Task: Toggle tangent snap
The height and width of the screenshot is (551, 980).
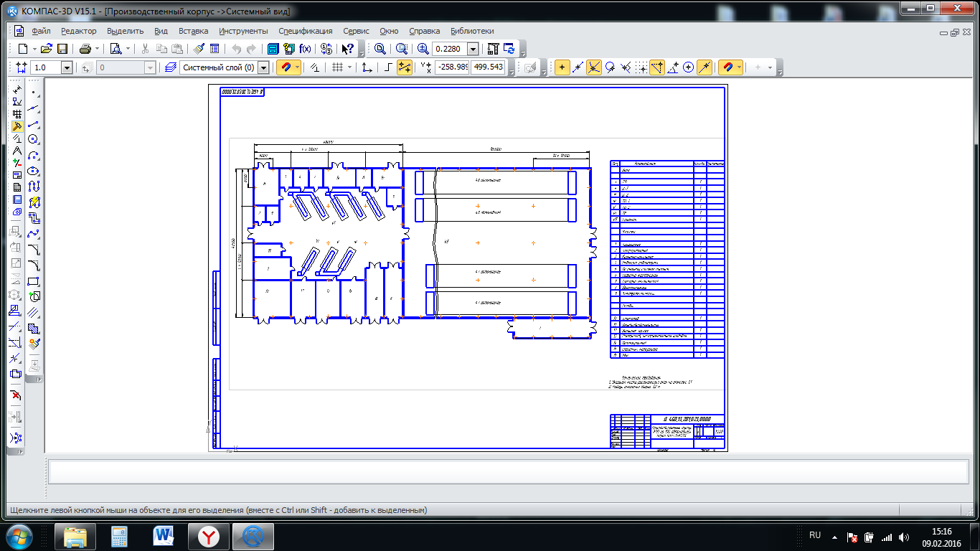Action: pyautogui.click(x=610, y=67)
